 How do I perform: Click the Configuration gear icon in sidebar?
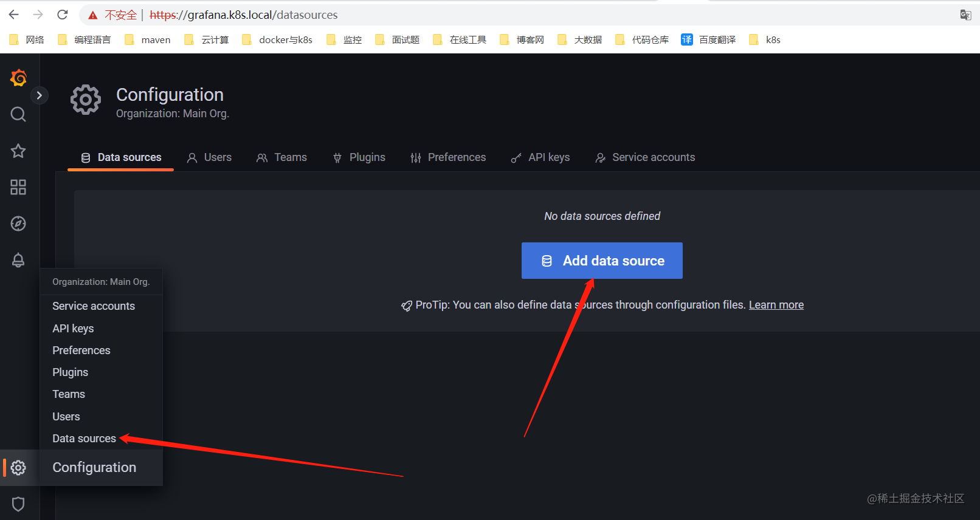pyautogui.click(x=18, y=467)
